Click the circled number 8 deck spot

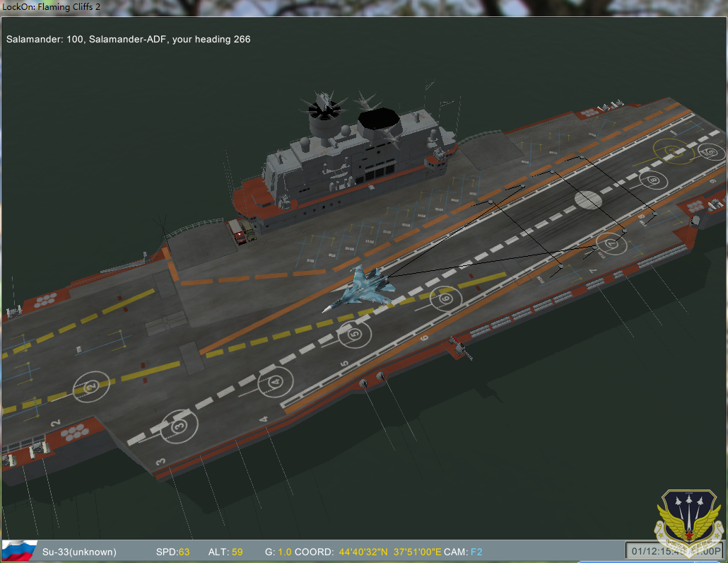653,180
